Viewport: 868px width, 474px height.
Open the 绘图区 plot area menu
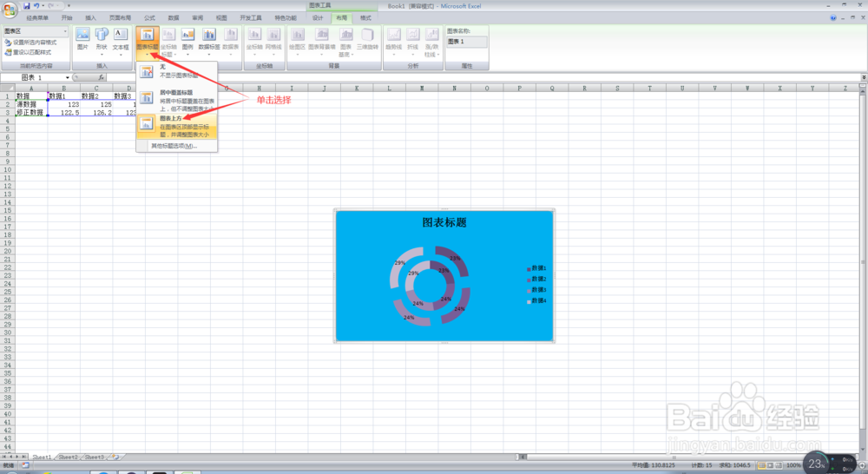[x=297, y=41]
